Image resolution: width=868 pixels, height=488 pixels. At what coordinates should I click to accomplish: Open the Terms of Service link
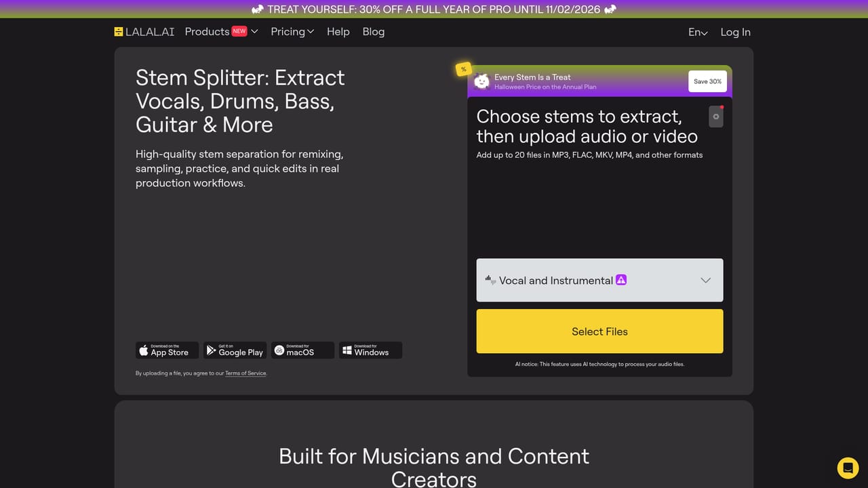pyautogui.click(x=245, y=373)
